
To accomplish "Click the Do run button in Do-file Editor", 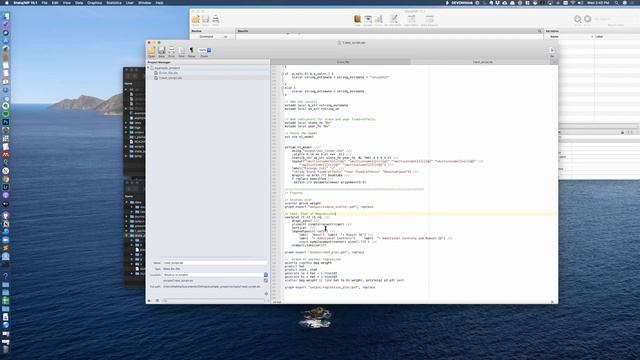I will point(552,50).
